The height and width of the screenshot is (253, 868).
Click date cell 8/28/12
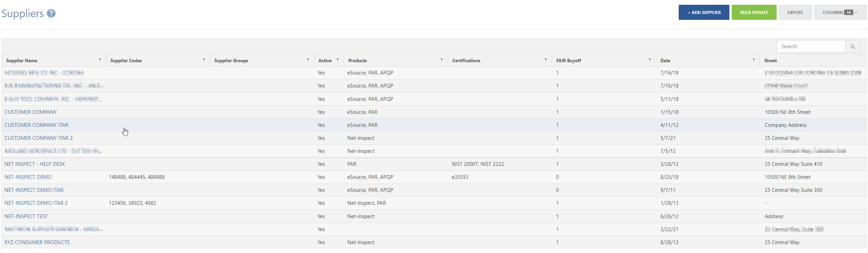[x=669, y=242]
